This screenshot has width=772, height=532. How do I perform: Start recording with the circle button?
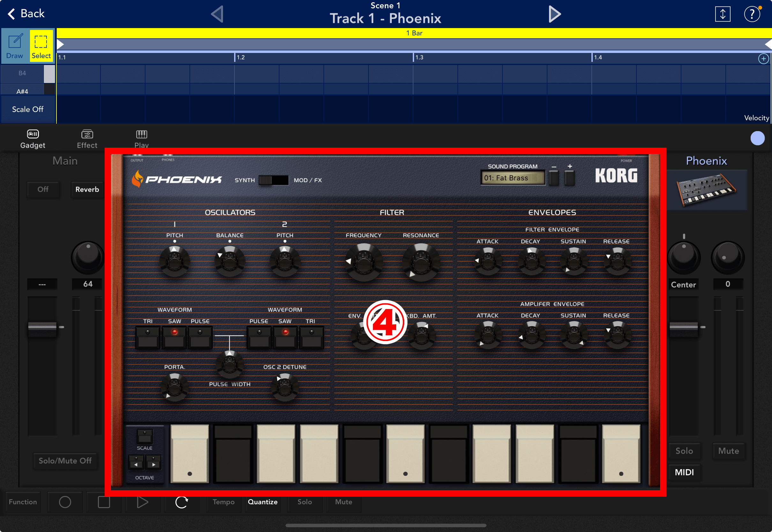click(x=65, y=502)
